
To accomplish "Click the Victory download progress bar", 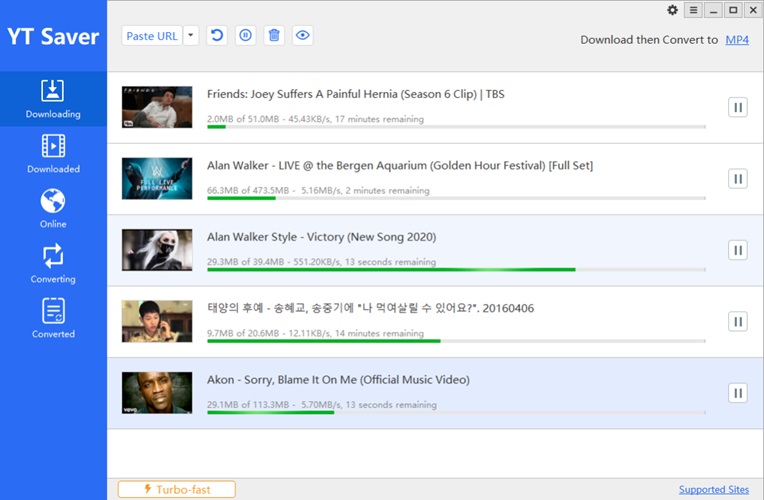I will pos(456,269).
